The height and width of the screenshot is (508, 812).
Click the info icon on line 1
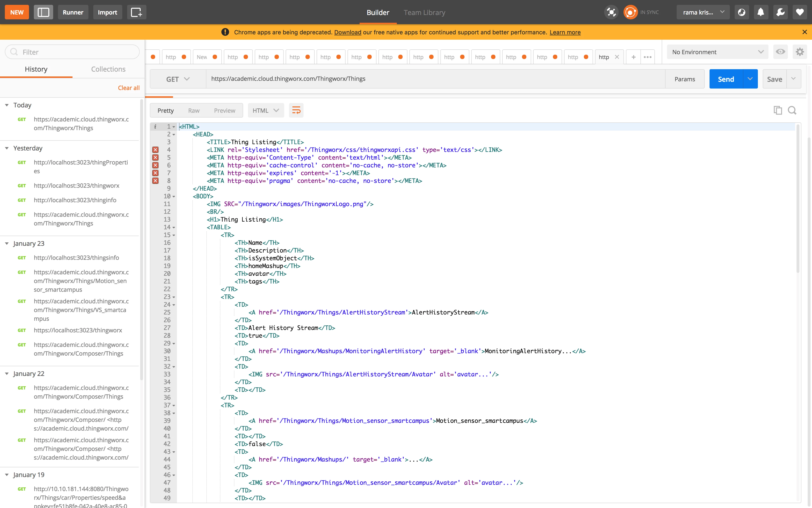pyautogui.click(x=155, y=127)
